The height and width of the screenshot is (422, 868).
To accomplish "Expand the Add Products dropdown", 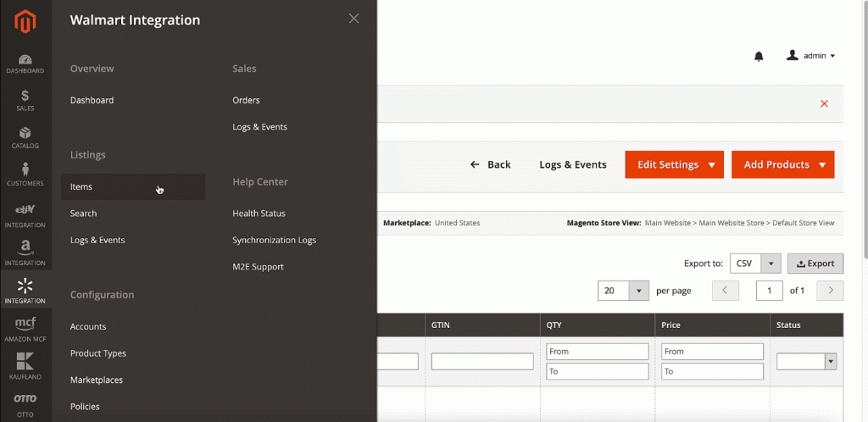I will tap(783, 164).
